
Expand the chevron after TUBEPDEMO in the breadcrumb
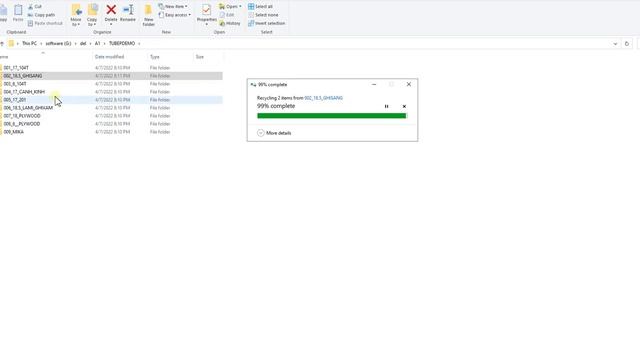click(139, 43)
